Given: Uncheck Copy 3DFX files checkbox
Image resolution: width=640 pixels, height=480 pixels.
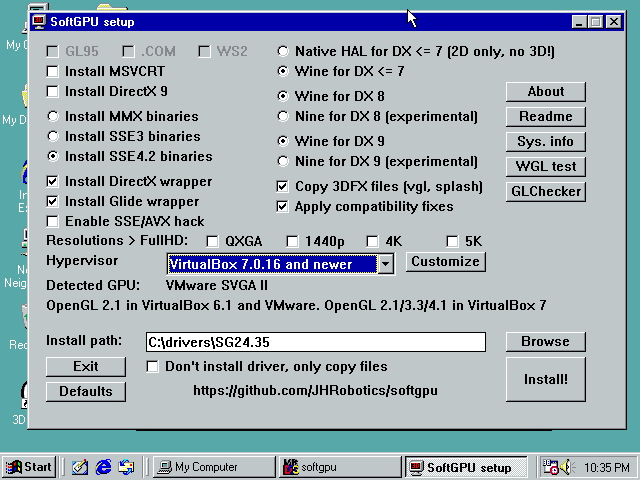Looking at the screenshot, I should [282, 187].
